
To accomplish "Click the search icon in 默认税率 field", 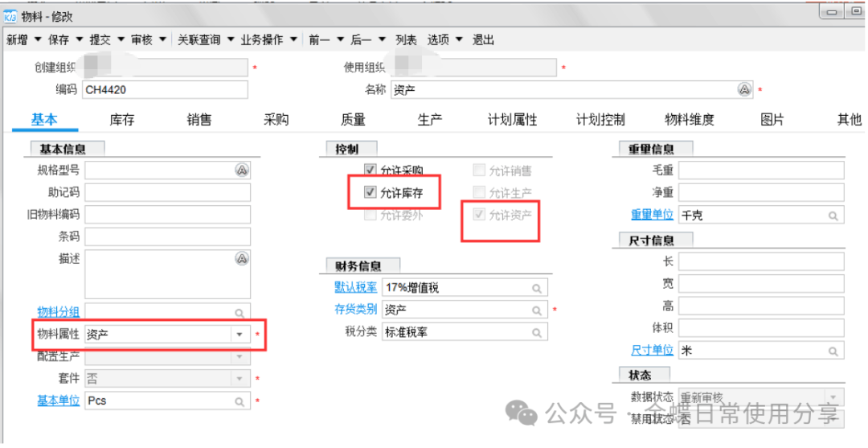I will coord(536,288).
